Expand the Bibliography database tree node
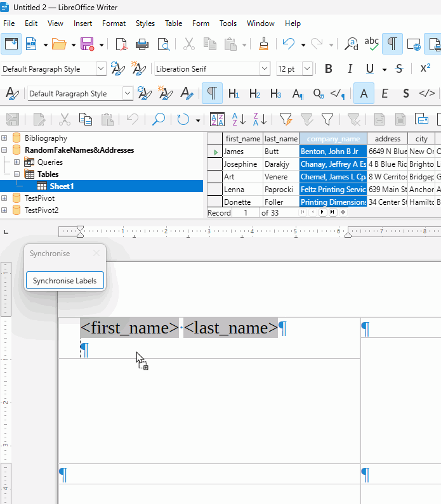The image size is (441, 504). (x=5, y=138)
